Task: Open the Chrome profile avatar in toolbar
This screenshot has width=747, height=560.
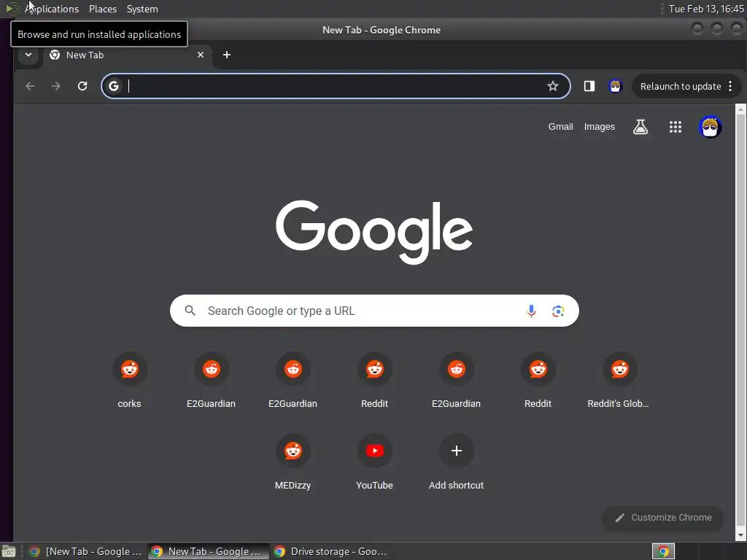Action: pos(616,86)
